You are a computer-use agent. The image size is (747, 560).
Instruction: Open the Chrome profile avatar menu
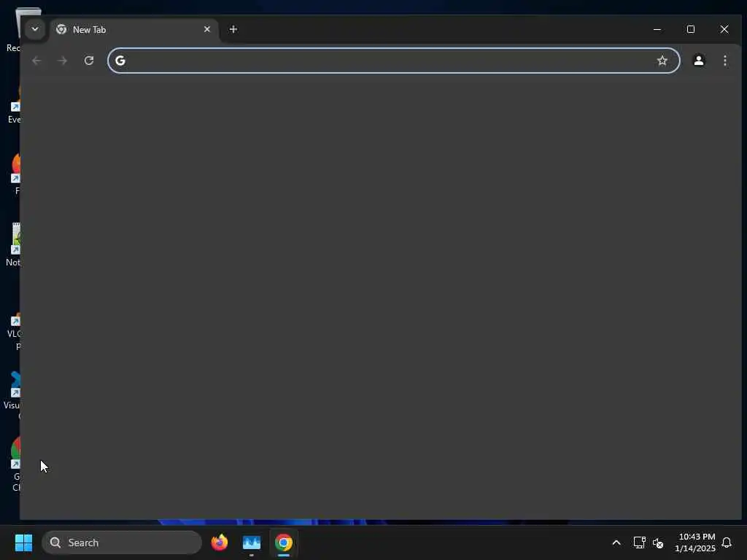pos(698,61)
